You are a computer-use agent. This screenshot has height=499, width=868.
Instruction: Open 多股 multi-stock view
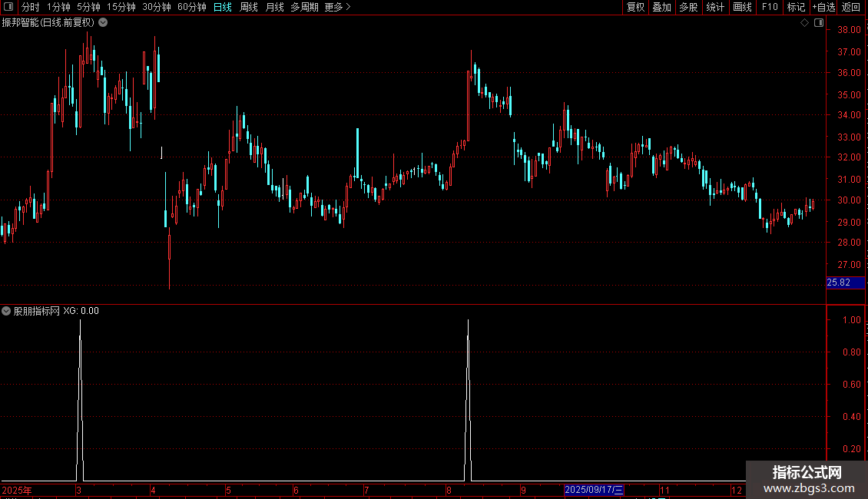point(688,7)
